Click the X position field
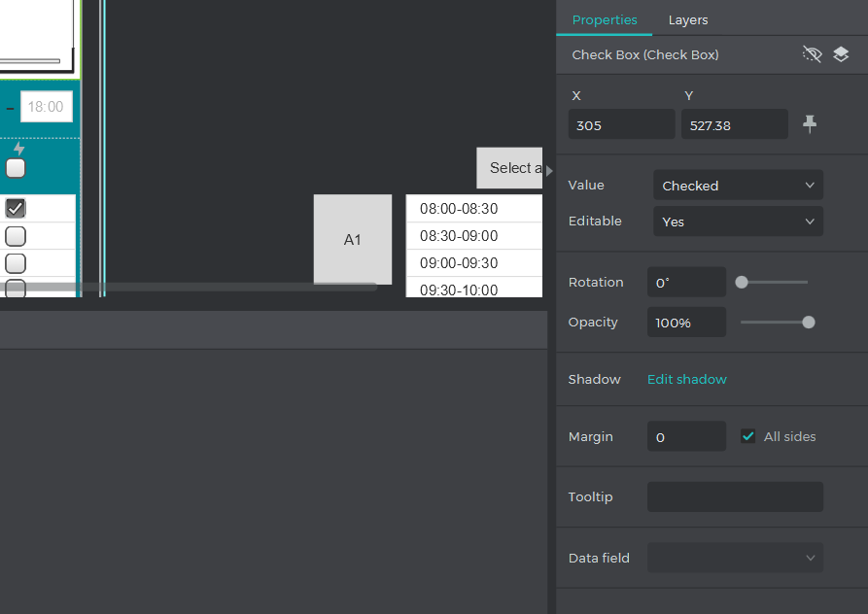The image size is (868, 614). click(x=621, y=124)
